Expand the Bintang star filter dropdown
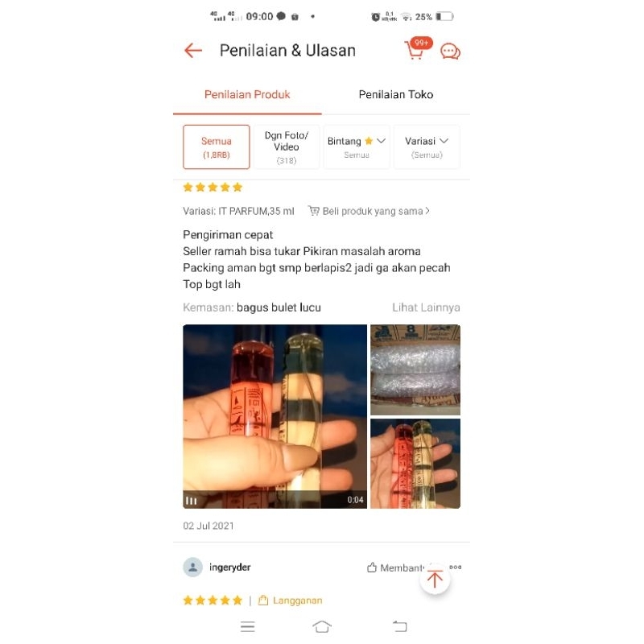The height and width of the screenshot is (644, 644). click(357, 147)
